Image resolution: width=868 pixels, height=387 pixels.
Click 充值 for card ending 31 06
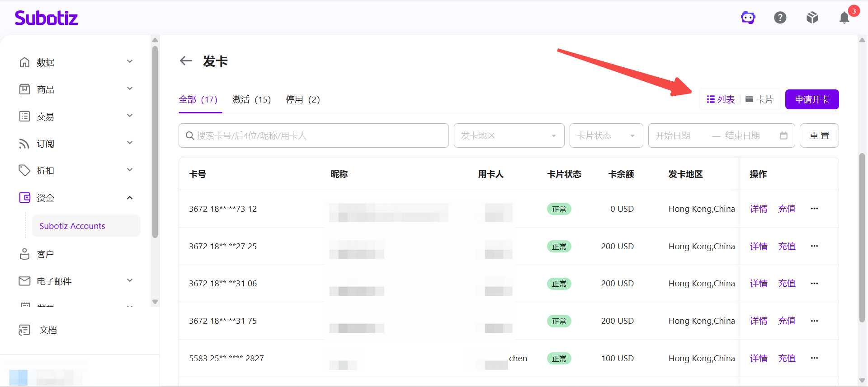tap(787, 284)
